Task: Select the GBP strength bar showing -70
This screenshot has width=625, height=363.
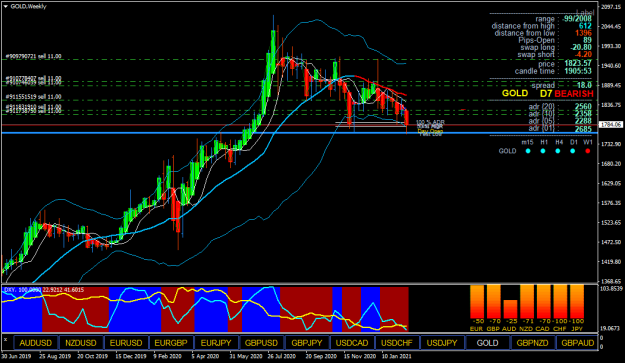Action: pyautogui.click(x=493, y=302)
